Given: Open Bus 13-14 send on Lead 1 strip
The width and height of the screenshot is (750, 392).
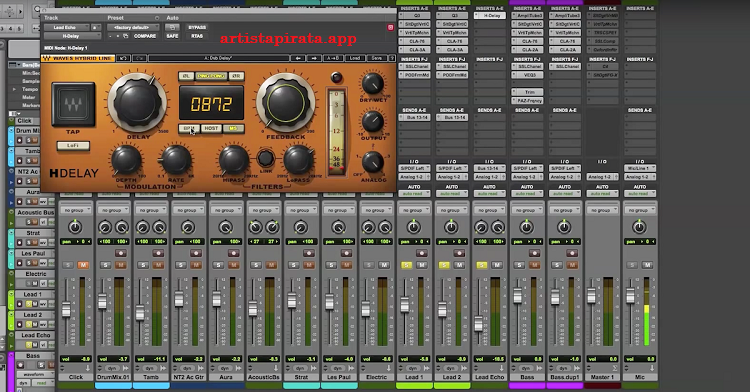Looking at the screenshot, I should (414, 118).
